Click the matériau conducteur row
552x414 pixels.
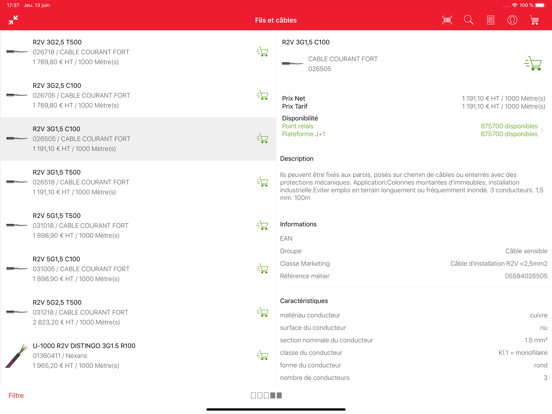414,315
